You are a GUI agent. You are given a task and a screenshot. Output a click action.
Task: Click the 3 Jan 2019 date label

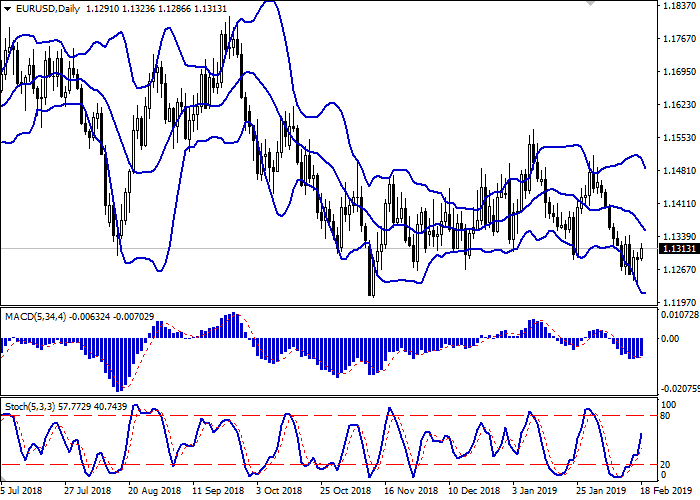(x=536, y=492)
